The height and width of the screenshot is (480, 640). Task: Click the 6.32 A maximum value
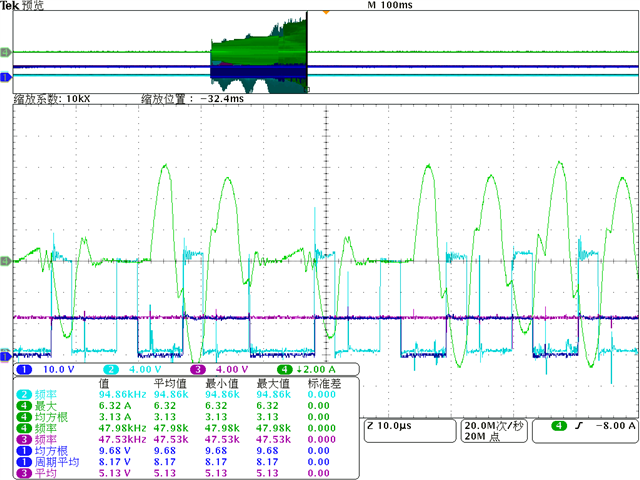click(115, 406)
